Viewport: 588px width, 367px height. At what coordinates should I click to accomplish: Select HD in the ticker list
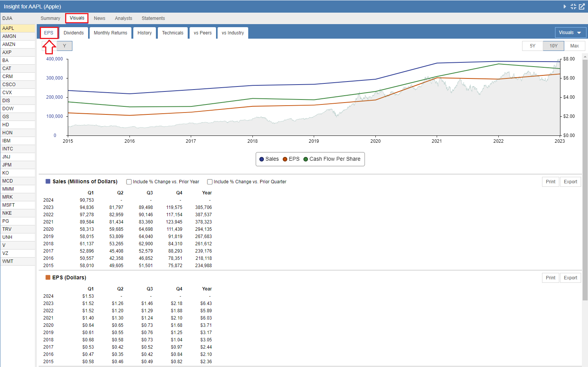tap(18, 125)
